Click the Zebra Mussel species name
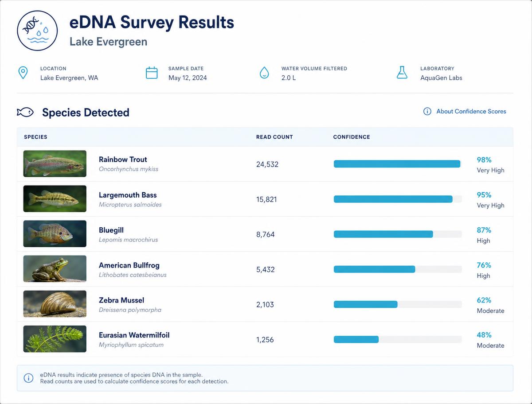 coord(121,300)
